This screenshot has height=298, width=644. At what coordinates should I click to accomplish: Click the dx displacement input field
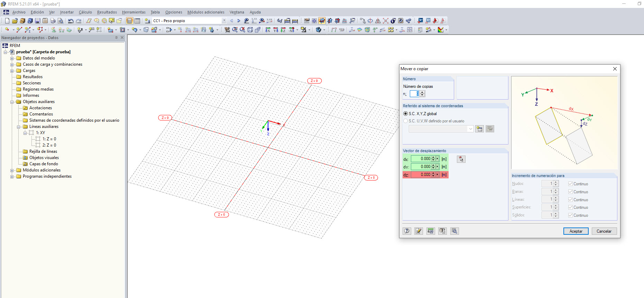click(x=421, y=159)
